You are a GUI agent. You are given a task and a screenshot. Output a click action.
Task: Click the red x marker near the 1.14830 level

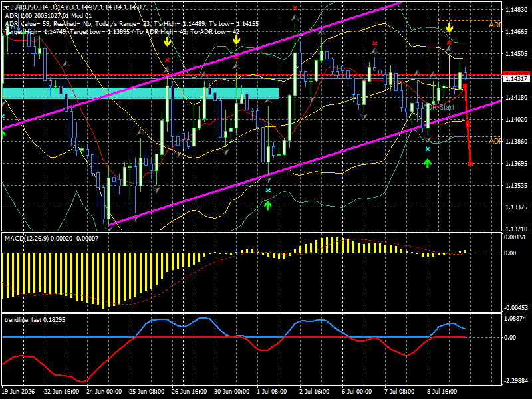click(295, 8)
